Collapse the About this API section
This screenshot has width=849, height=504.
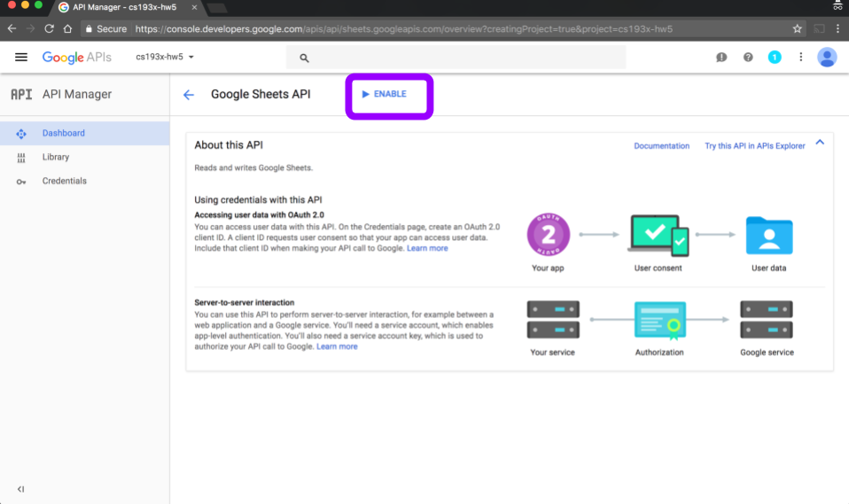[x=820, y=143]
